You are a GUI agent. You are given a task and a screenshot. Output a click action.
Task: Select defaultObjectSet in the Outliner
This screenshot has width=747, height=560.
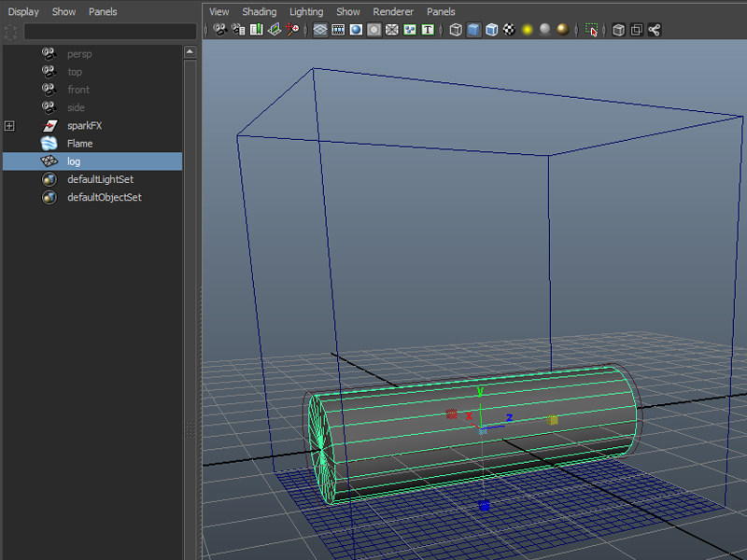pos(92,197)
